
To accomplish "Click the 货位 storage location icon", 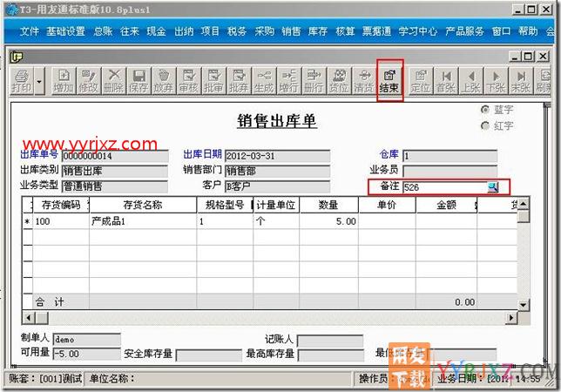I will coord(339,81).
